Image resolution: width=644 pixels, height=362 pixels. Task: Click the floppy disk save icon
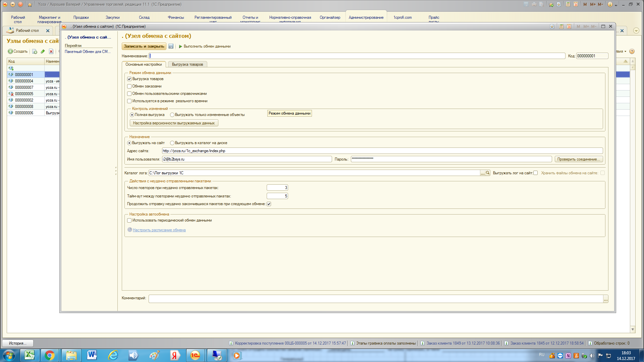click(171, 46)
